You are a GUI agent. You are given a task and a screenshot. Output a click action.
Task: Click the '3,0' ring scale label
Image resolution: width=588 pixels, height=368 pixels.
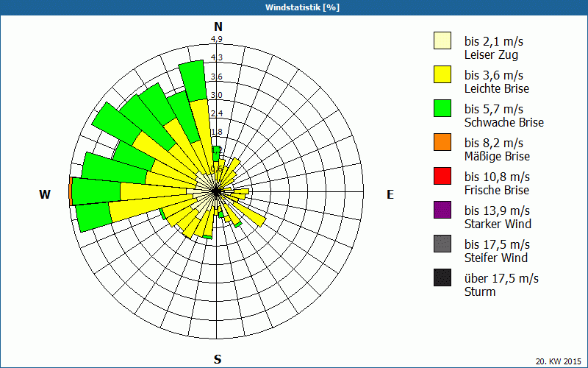pyautogui.click(x=217, y=95)
